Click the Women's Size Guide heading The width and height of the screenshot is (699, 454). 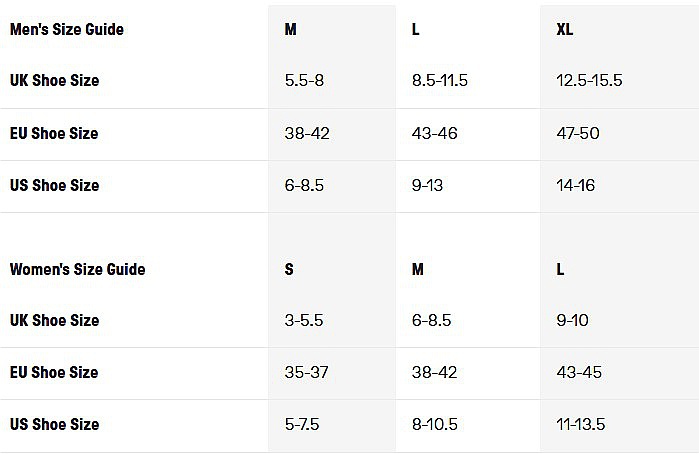click(x=77, y=269)
